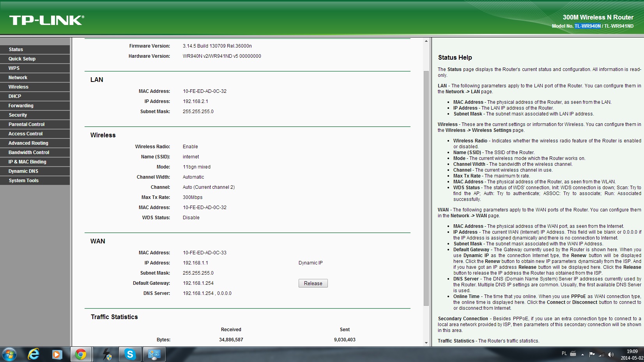This screenshot has height=362, width=644.
Task: Click firmware version 3.14.5 Build value
Action: click(217, 46)
